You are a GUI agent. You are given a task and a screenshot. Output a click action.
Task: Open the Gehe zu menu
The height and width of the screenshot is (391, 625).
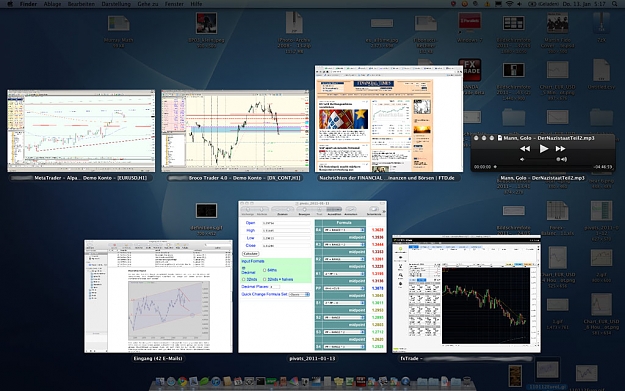click(x=148, y=4)
